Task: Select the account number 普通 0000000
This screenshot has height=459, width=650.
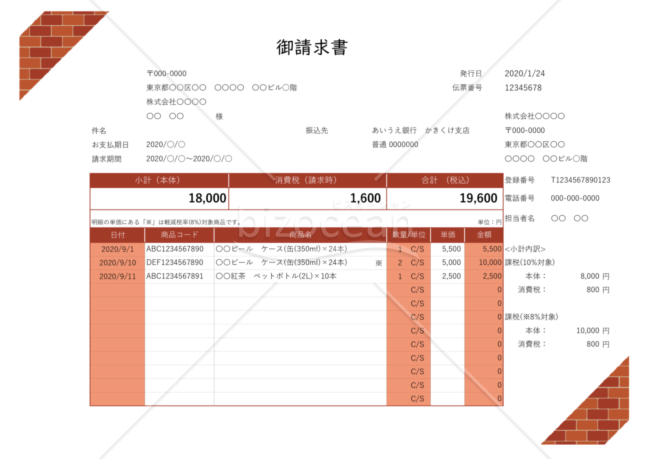Action: click(395, 145)
